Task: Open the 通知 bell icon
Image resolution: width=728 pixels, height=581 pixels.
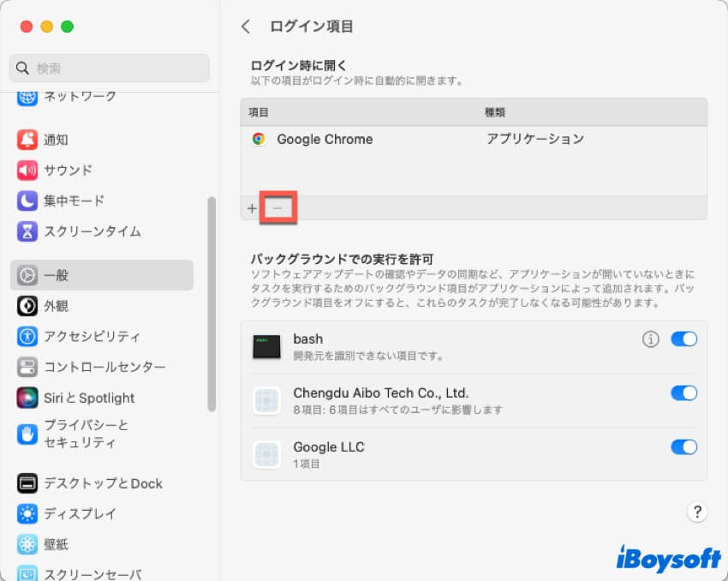Action: 27,140
